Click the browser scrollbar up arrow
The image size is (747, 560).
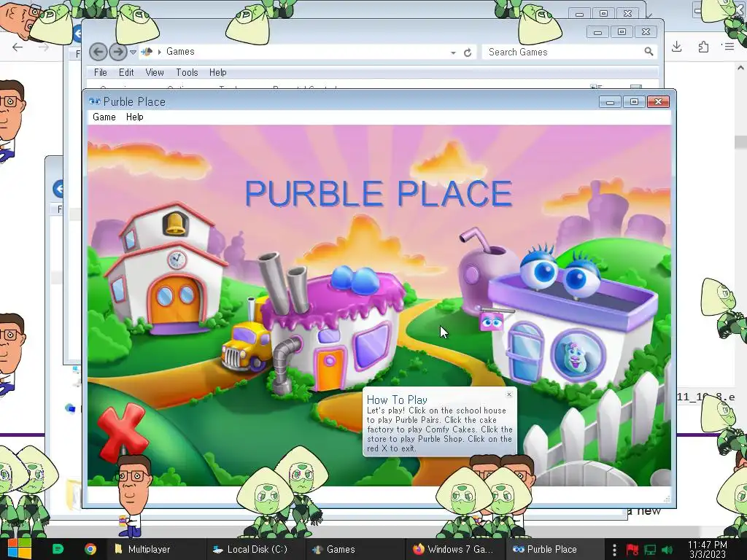(x=740, y=68)
